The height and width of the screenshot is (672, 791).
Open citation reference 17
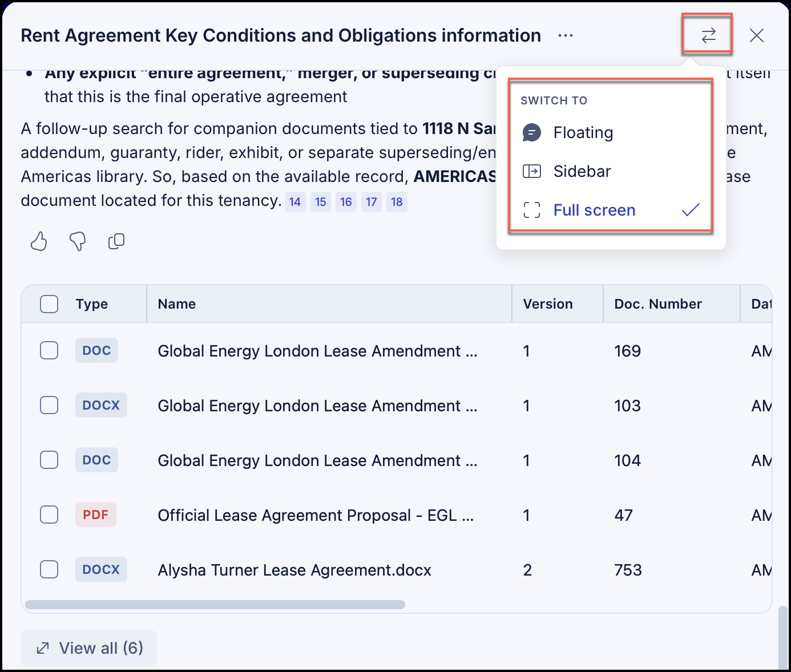[372, 202]
